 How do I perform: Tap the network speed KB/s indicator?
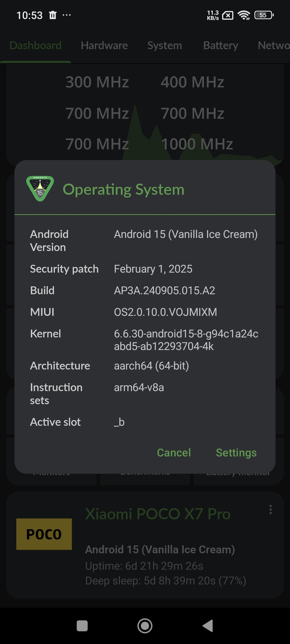[x=213, y=15]
